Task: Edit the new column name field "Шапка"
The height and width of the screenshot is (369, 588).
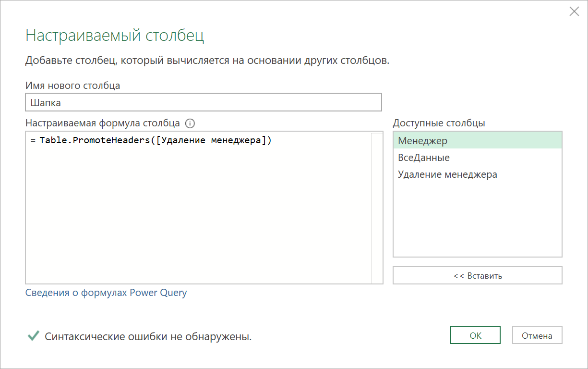Action: pos(204,102)
